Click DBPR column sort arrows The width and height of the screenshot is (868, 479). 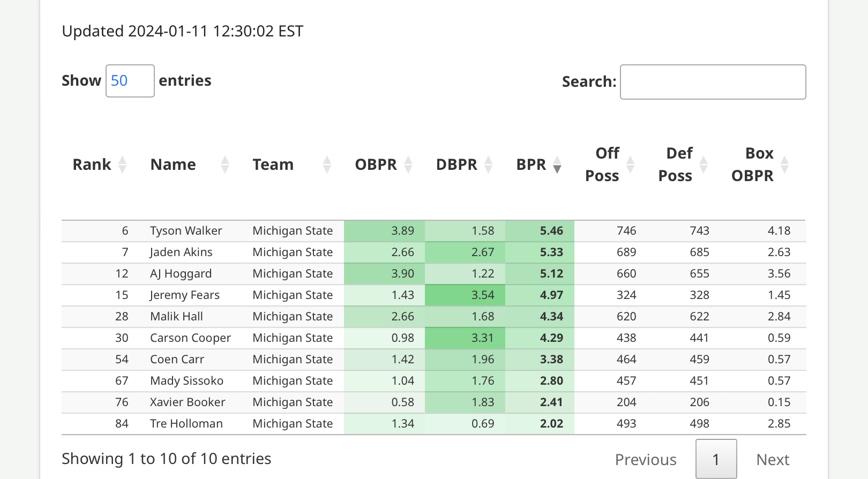pos(488,164)
